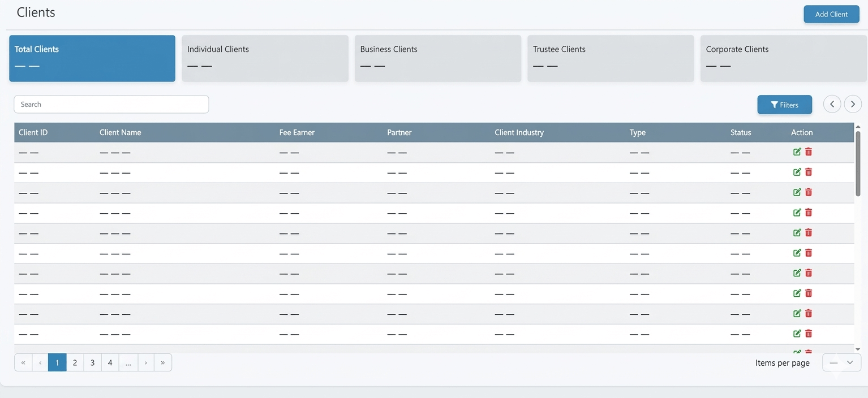Click edit icon in third table row
This screenshot has width=868, height=398.
(x=797, y=192)
